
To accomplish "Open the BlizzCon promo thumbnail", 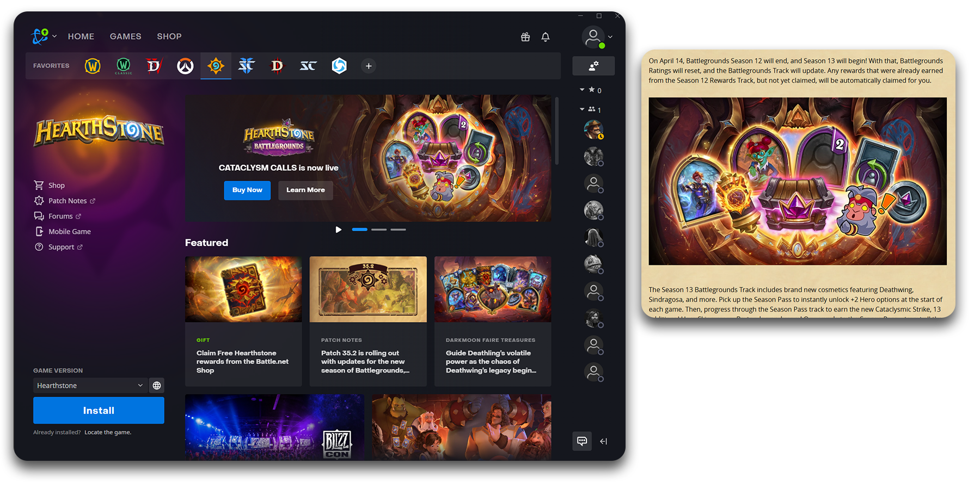I will click(274, 427).
